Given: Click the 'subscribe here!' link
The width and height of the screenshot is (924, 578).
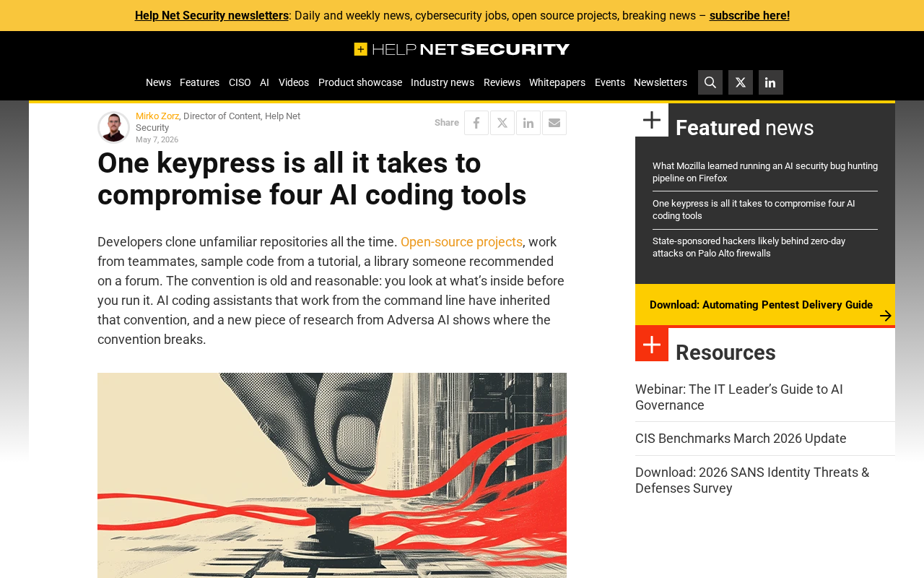Looking at the screenshot, I should (x=749, y=15).
